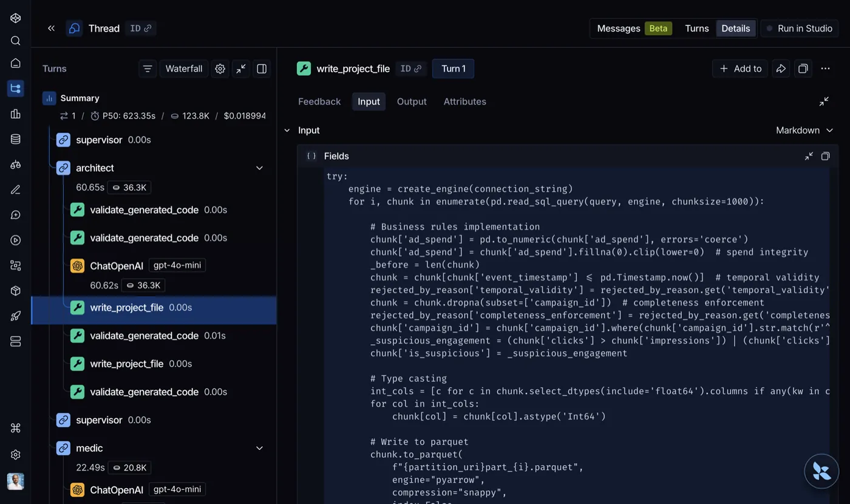This screenshot has width=850, height=504.
Task: Click the Turn 1 button
Action: coord(453,69)
